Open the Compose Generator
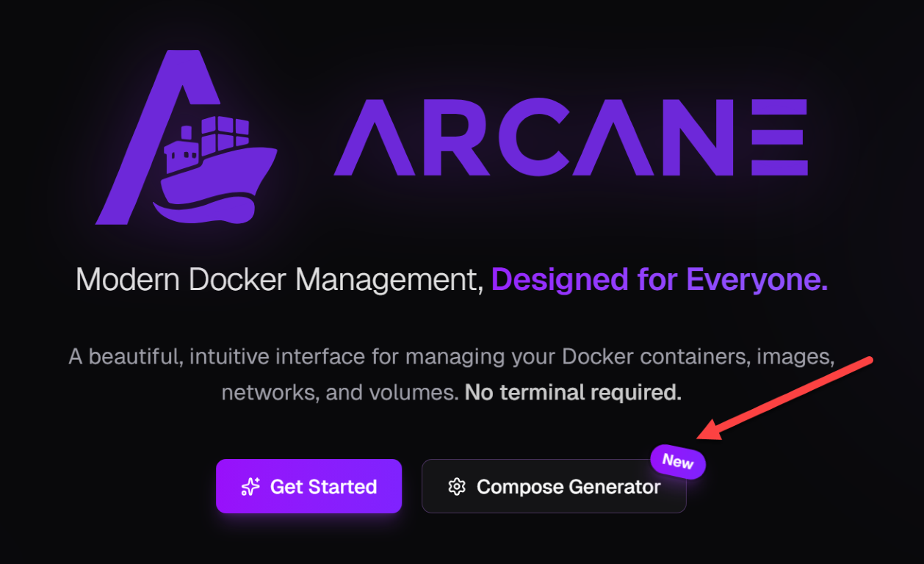924x564 pixels. click(x=554, y=486)
